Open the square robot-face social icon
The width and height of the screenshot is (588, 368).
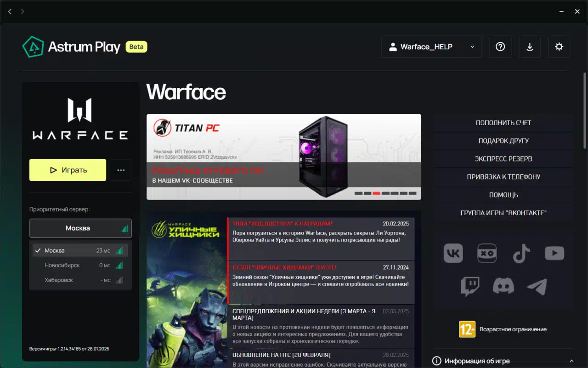(x=487, y=253)
